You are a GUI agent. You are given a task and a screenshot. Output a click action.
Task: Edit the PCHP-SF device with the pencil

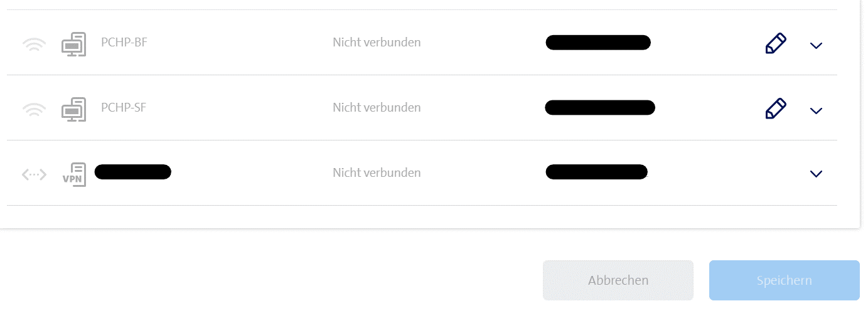point(775,108)
